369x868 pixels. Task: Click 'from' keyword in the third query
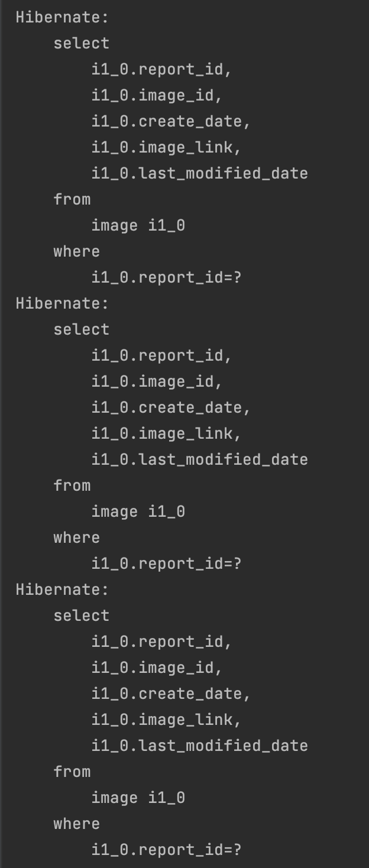tap(72, 772)
